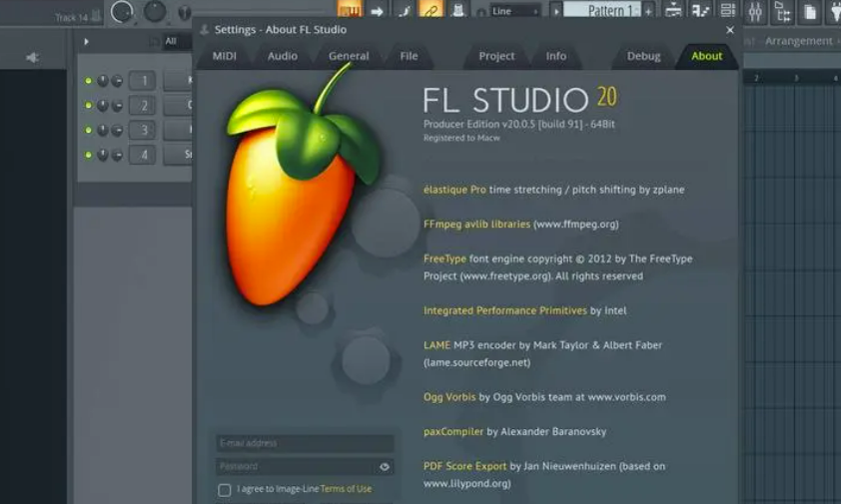Click the FreeType link

444,258
